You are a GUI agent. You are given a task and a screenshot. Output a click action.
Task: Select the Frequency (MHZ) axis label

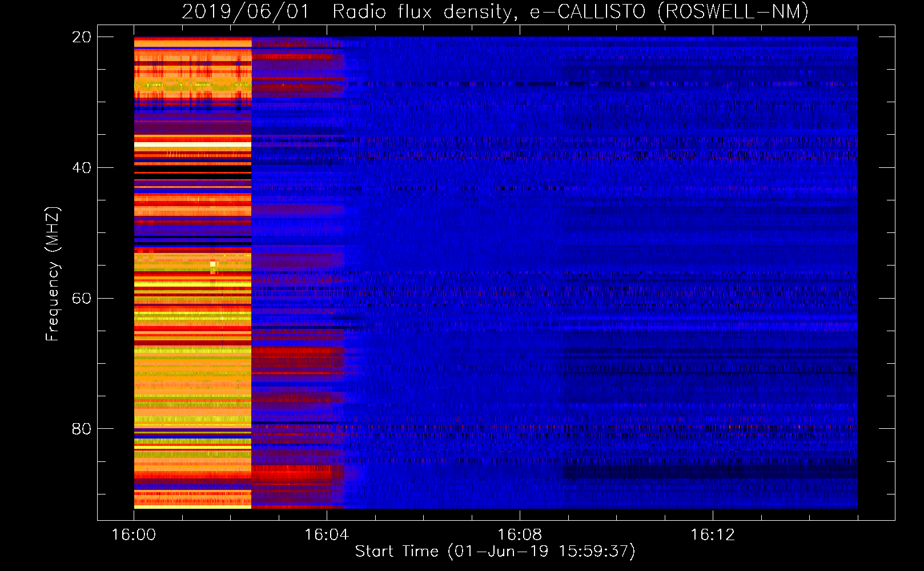pyautogui.click(x=53, y=274)
